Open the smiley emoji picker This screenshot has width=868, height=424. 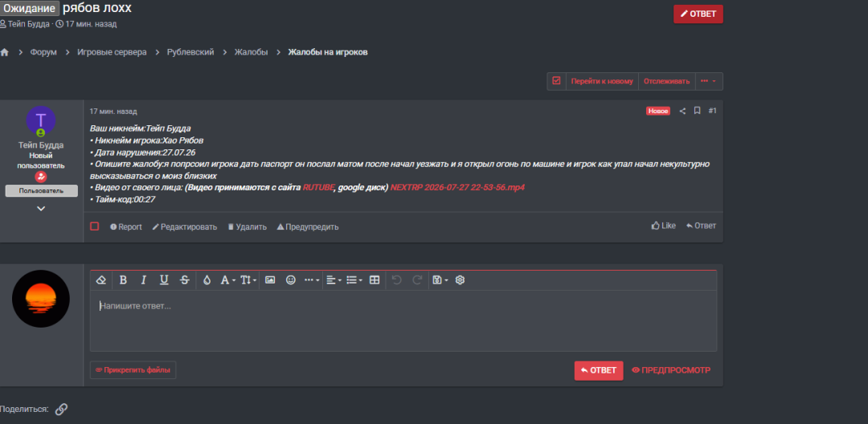click(291, 280)
